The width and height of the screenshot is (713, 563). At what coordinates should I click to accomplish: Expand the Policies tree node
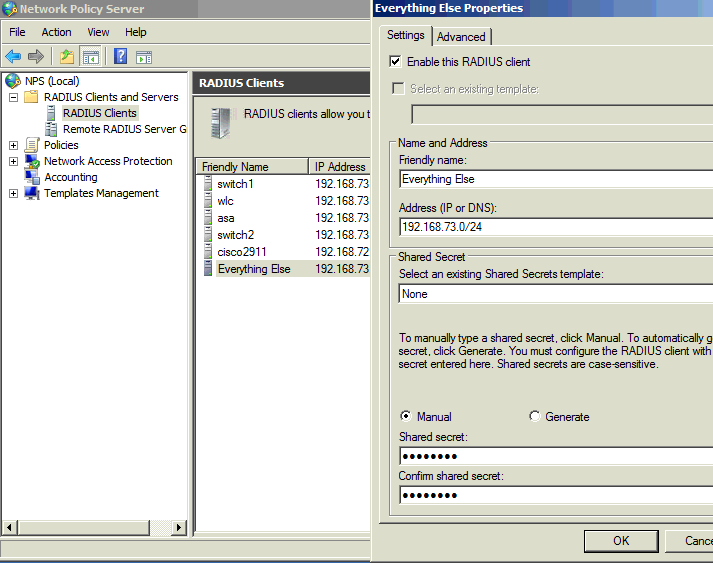[14, 145]
